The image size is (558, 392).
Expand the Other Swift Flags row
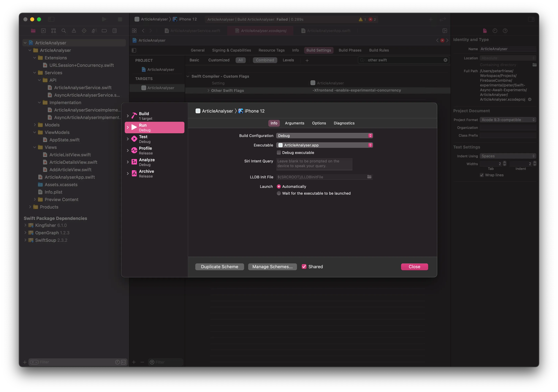pyautogui.click(x=208, y=90)
